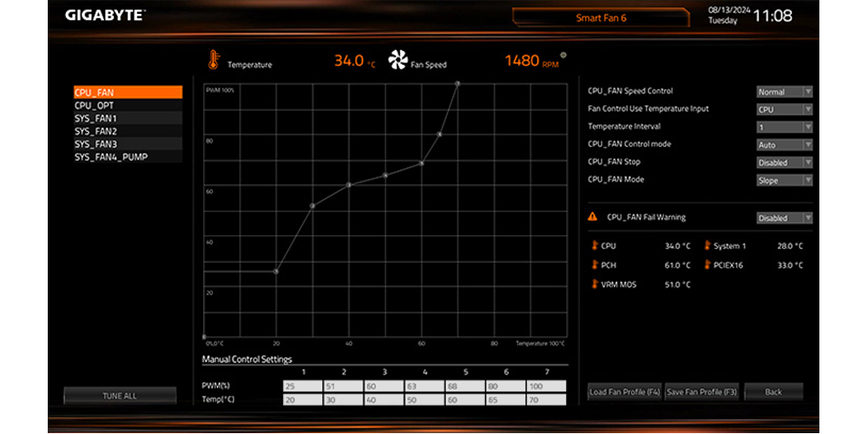The image size is (868, 434).
Task: Click the 1480 RPM fan speed readout
Action: click(532, 61)
